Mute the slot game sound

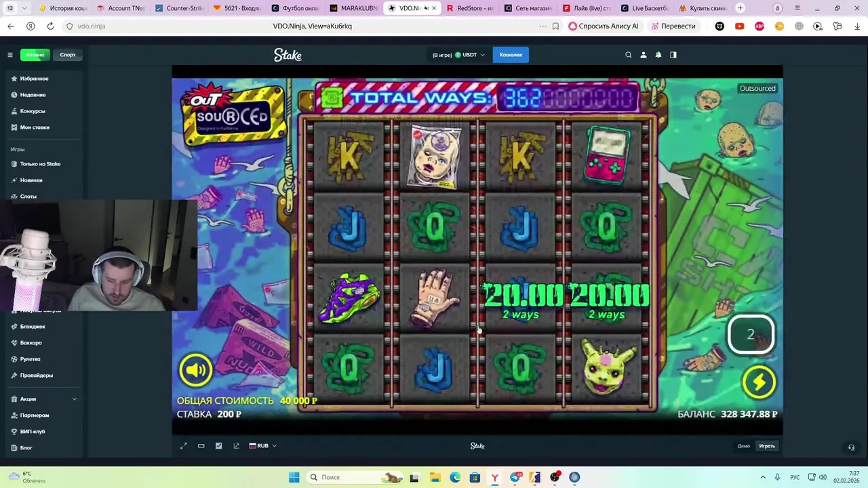coord(195,369)
